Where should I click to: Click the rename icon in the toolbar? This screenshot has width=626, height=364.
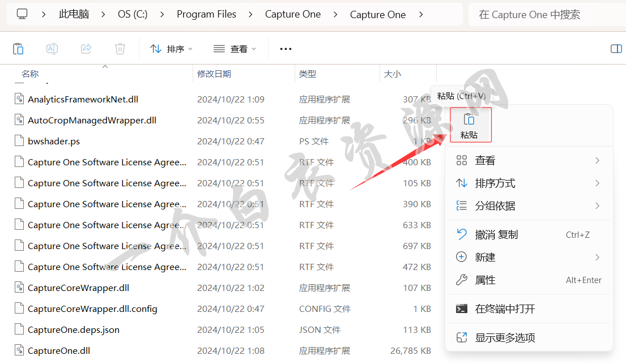click(x=52, y=49)
